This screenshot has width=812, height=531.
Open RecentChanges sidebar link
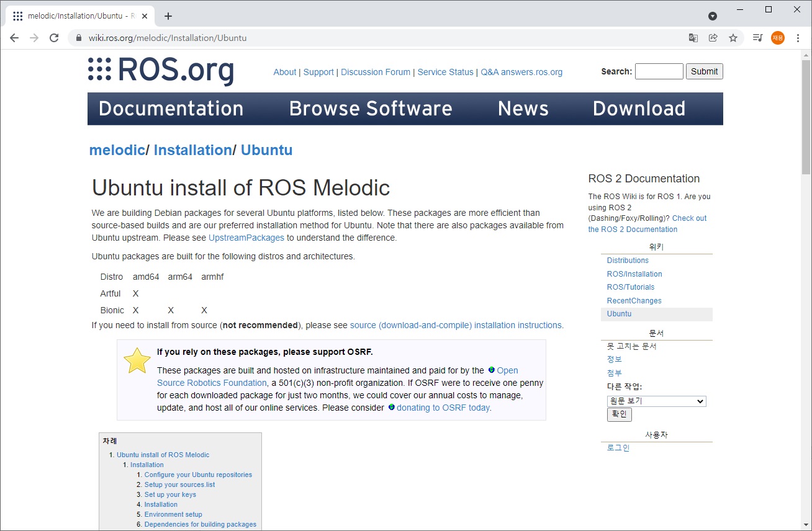click(x=634, y=301)
